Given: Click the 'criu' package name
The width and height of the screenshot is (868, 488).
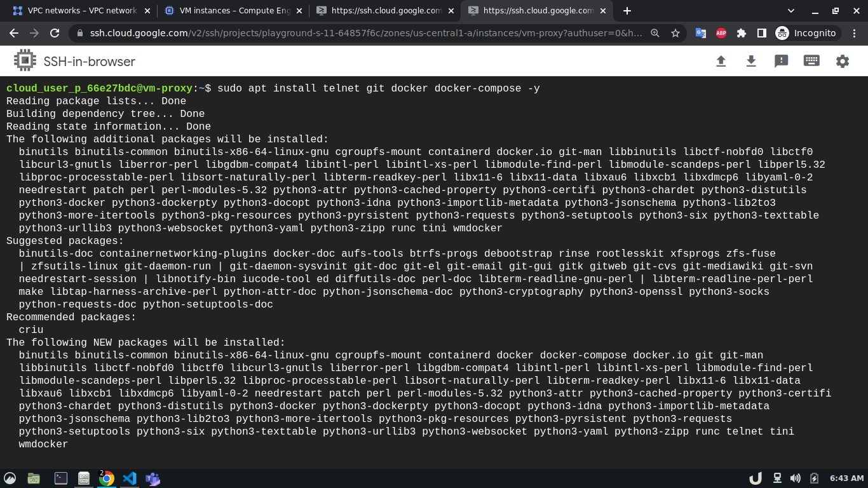Looking at the screenshot, I should [x=31, y=330].
